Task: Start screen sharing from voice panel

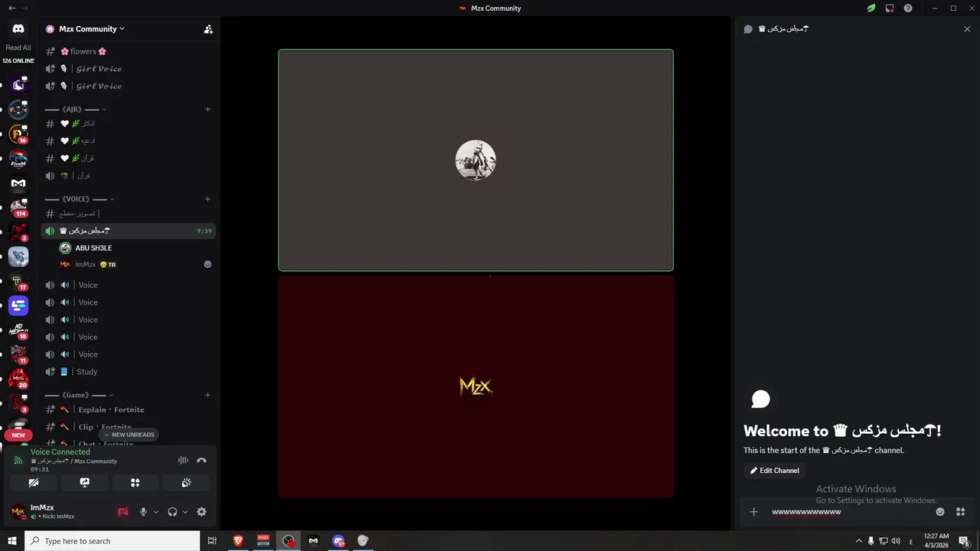Action: coord(84,483)
